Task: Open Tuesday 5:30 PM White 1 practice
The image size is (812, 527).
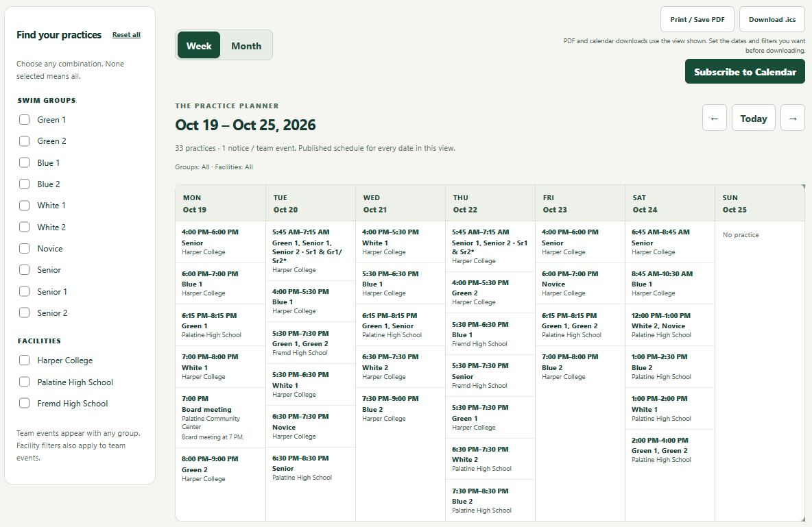Action: [311, 384]
